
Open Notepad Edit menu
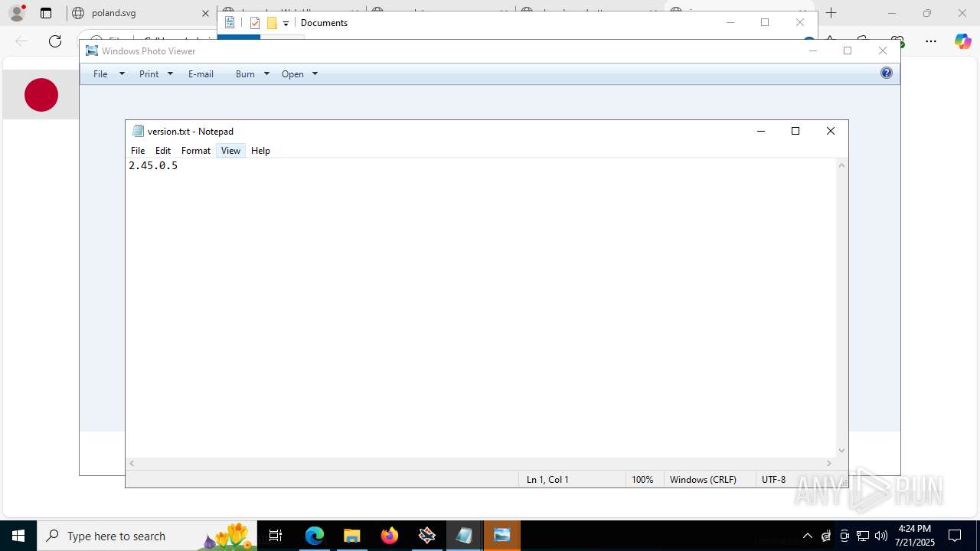point(163,151)
